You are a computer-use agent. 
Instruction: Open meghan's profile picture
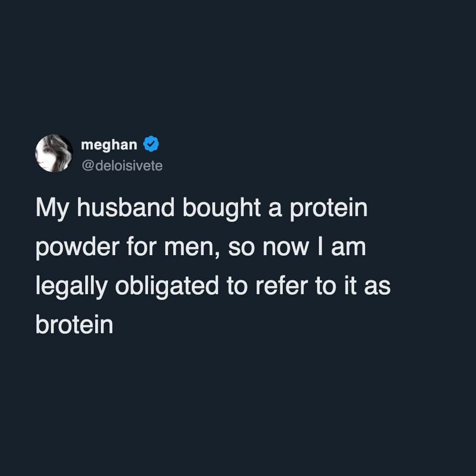pos(54,153)
